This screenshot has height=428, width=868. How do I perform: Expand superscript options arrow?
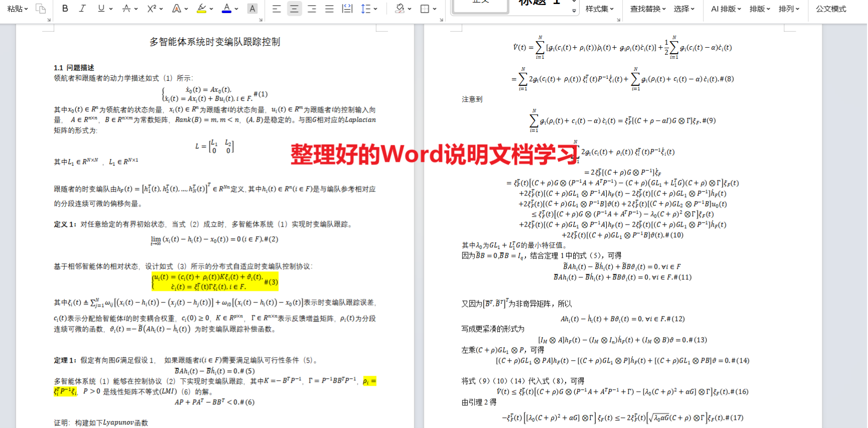click(161, 9)
